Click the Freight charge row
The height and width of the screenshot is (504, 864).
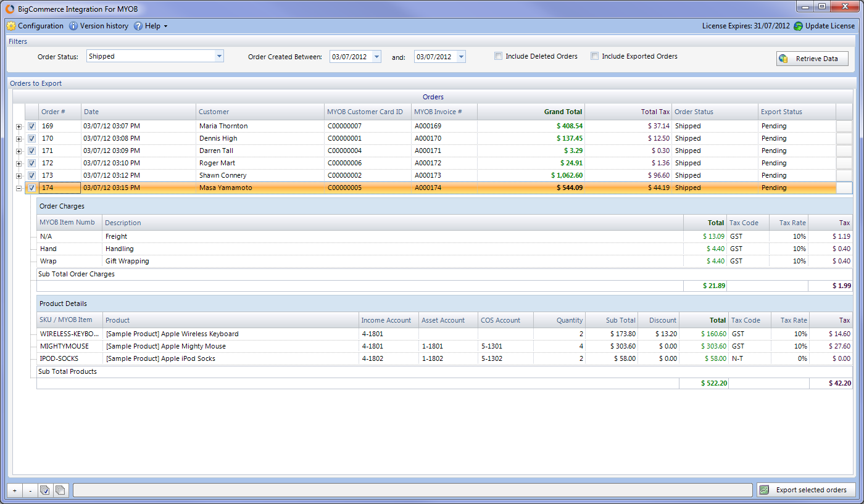444,236
